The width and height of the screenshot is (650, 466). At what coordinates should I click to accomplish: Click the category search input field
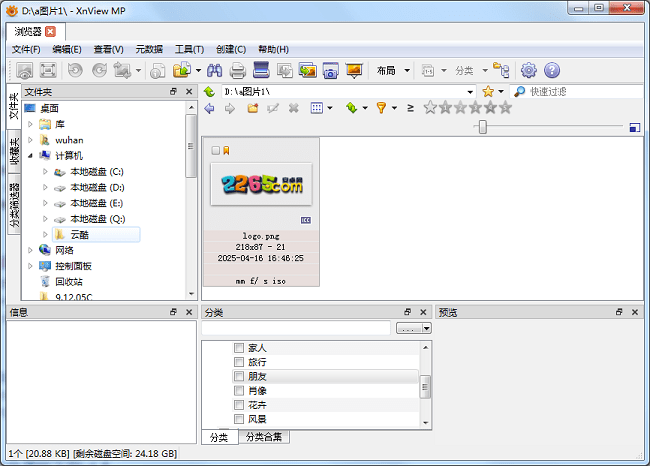click(x=296, y=328)
